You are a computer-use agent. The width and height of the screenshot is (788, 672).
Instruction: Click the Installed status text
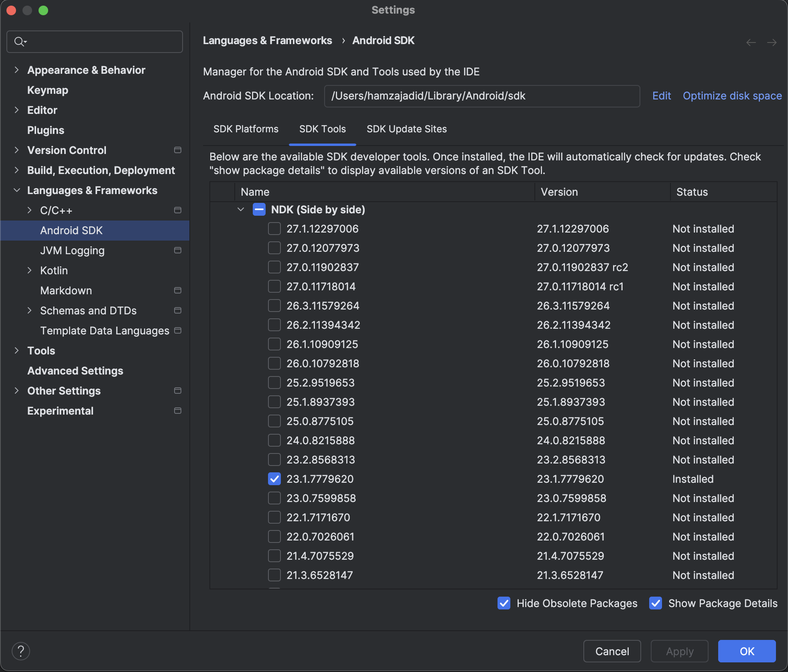693,479
